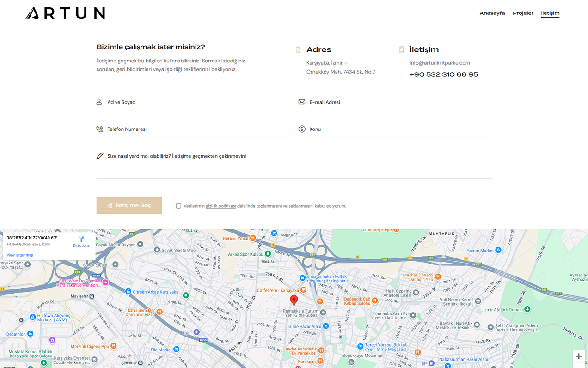Open View larger map link
This screenshot has width=588, height=368.
click(x=20, y=255)
